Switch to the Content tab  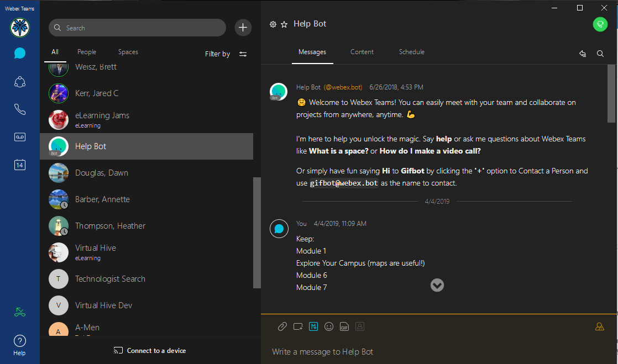click(x=362, y=52)
